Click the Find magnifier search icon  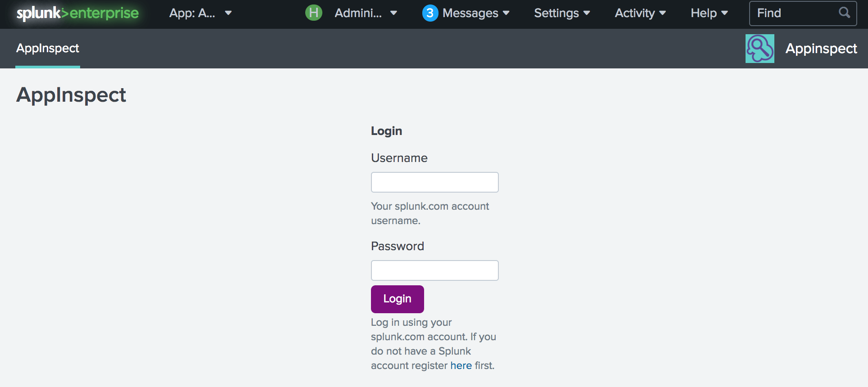(844, 13)
